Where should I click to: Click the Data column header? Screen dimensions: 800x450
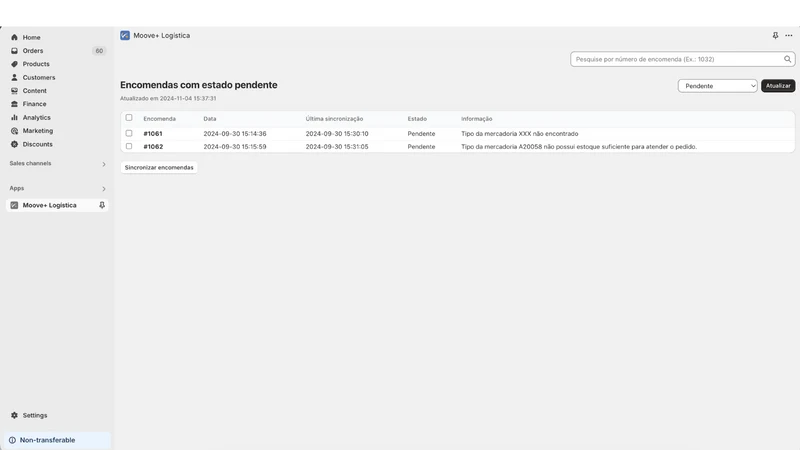pos(210,119)
